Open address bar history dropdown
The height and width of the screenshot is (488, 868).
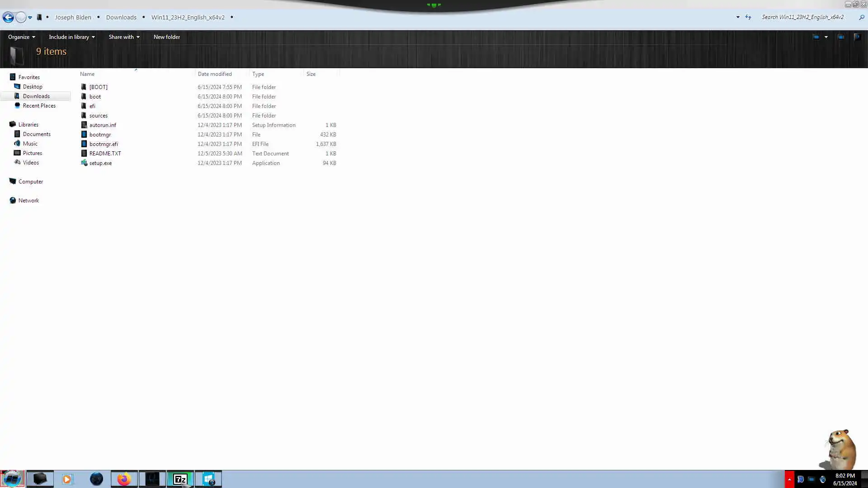click(x=738, y=17)
